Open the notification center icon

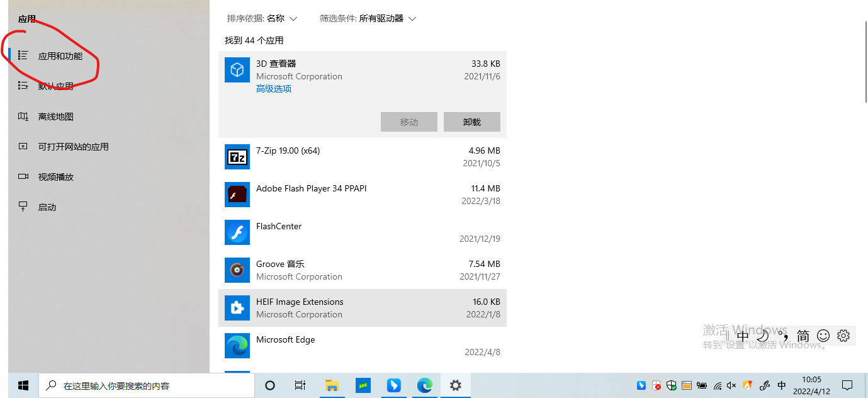click(x=847, y=385)
